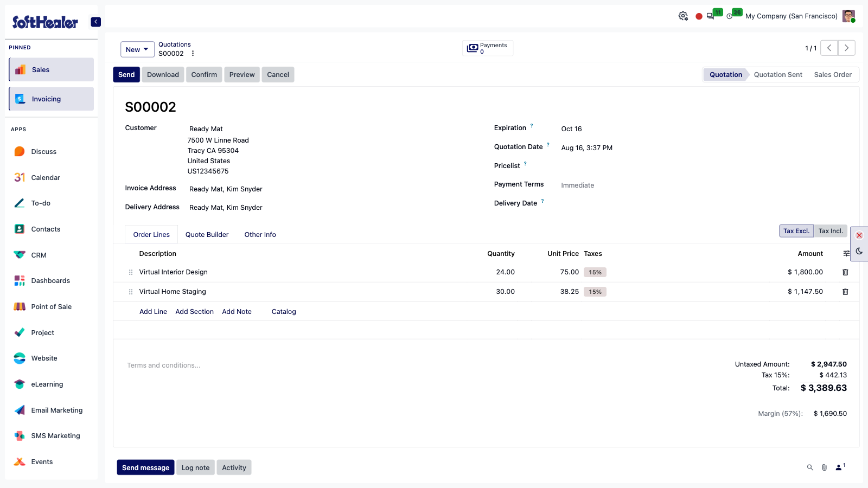Screen dimensions: 868x488
Task: Switch to Tax Excl. display
Action: 796,231
